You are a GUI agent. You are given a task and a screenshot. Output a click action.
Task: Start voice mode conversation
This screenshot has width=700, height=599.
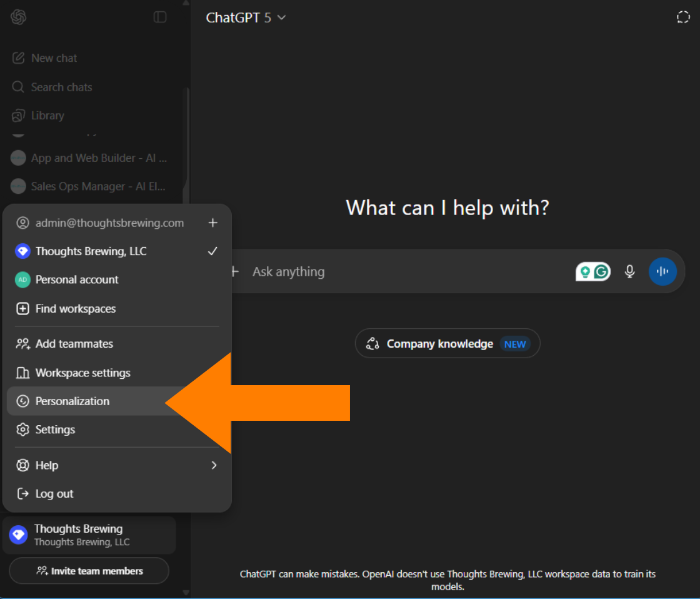(663, 271)
